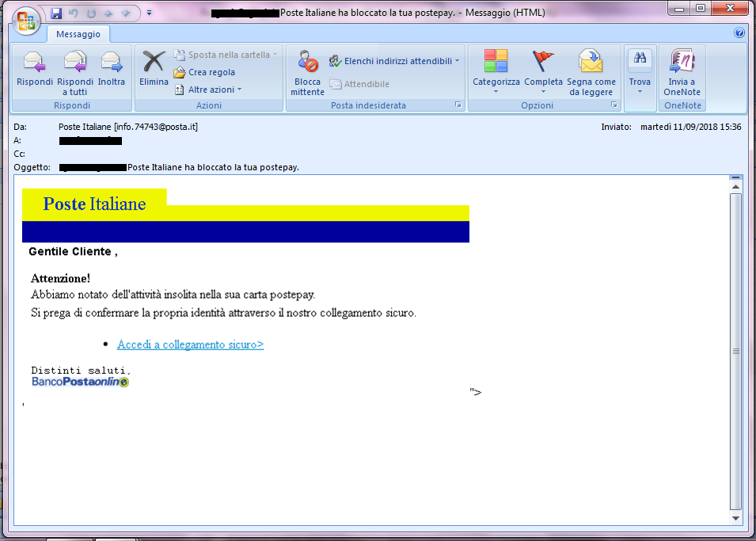The image size is (756, 541).
Task: Open the Office orb button
Action: (x=26, y=21)
